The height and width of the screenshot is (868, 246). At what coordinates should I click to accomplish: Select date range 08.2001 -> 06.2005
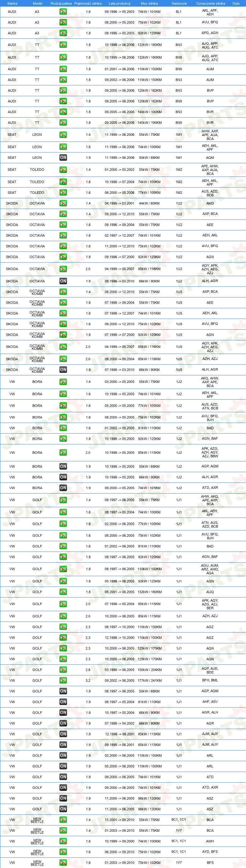click(x=120, y=592)
